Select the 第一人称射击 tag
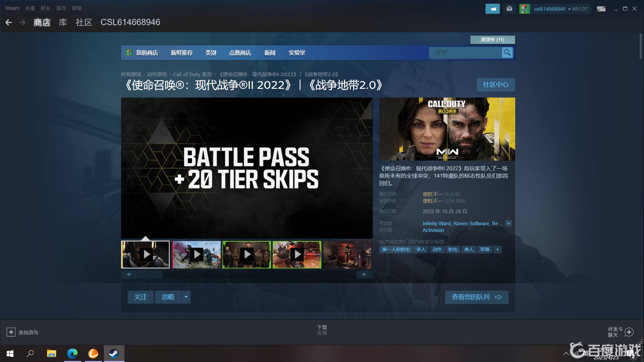This screenshot has width=644, height=362. (396, 249)
